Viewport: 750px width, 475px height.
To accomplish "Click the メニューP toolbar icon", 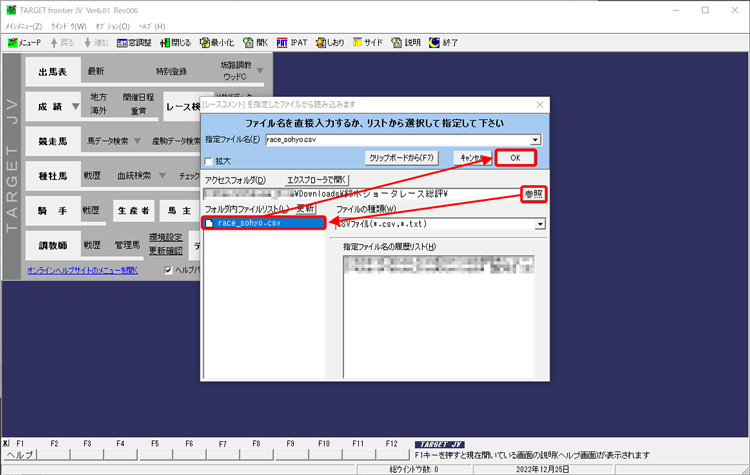I will click(x=24, y=43).
